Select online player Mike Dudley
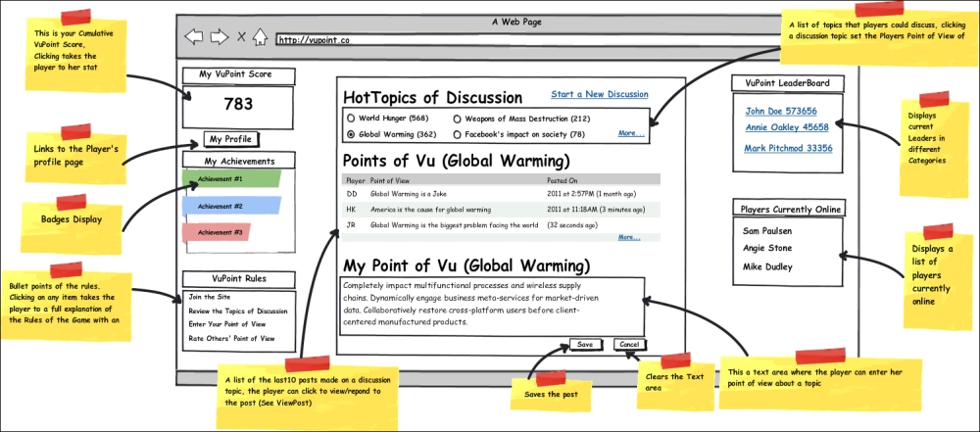Viewport: 980px width, 432px height. click(767, 267)
